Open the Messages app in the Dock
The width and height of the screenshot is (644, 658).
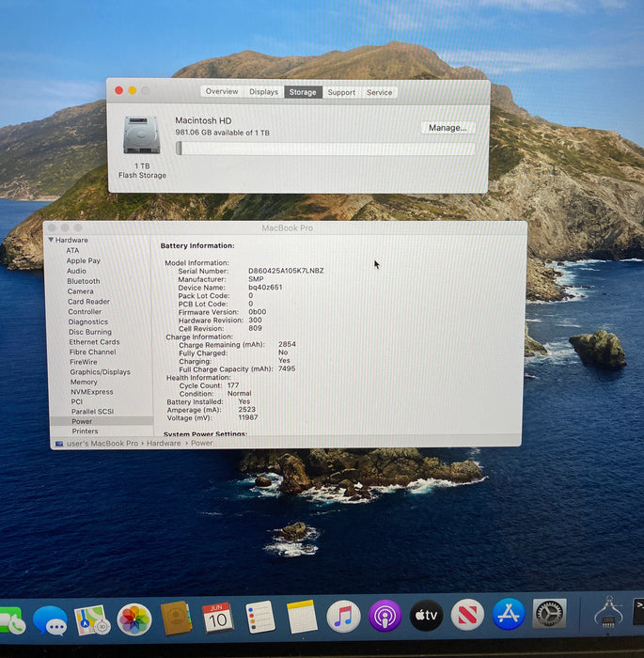tap(50, 620)
